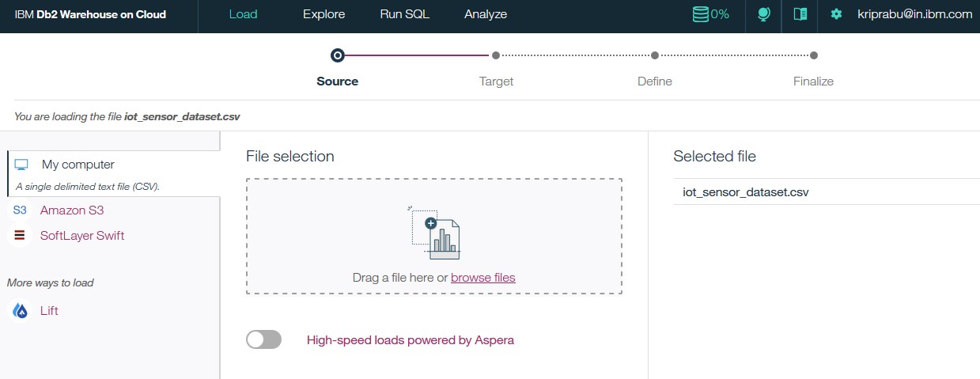Click the Finalize step label
The image size is (980, 379).
pos(814,81)
